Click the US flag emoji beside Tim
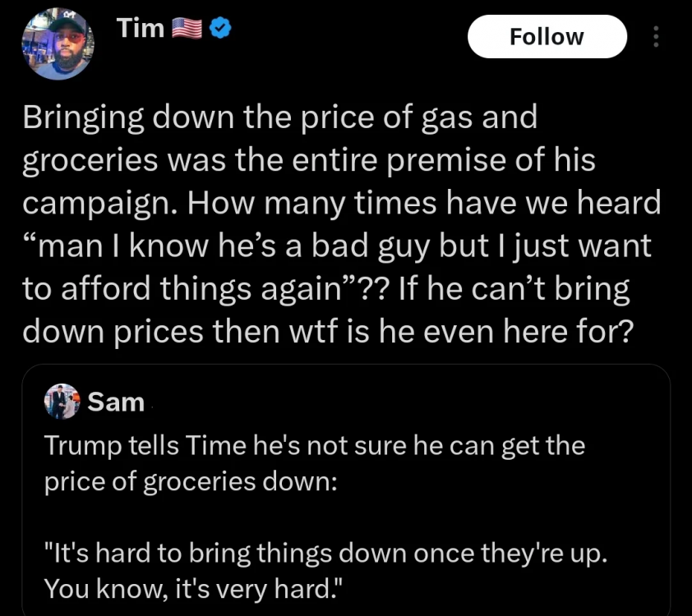The width and height of the screenshot is (692, 616). pos(186,30)
